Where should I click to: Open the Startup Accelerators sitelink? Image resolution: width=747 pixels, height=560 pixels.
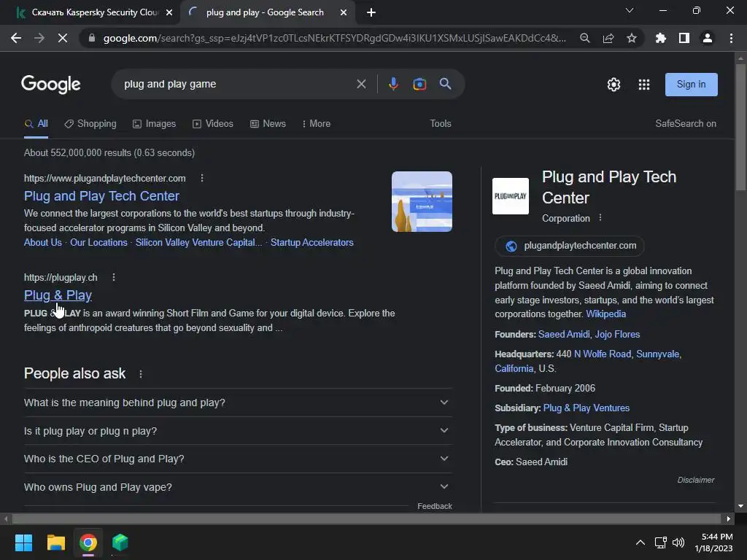coord(312,242)
